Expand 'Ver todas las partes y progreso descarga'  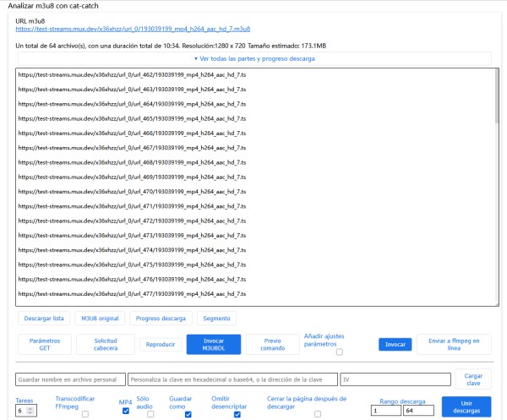coord(254,58)
